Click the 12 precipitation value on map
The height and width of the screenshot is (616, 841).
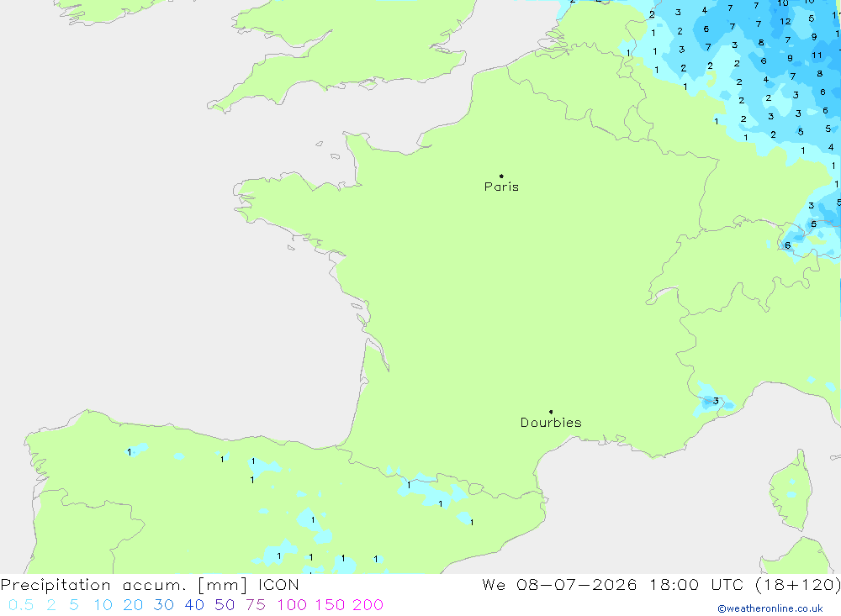785,22
